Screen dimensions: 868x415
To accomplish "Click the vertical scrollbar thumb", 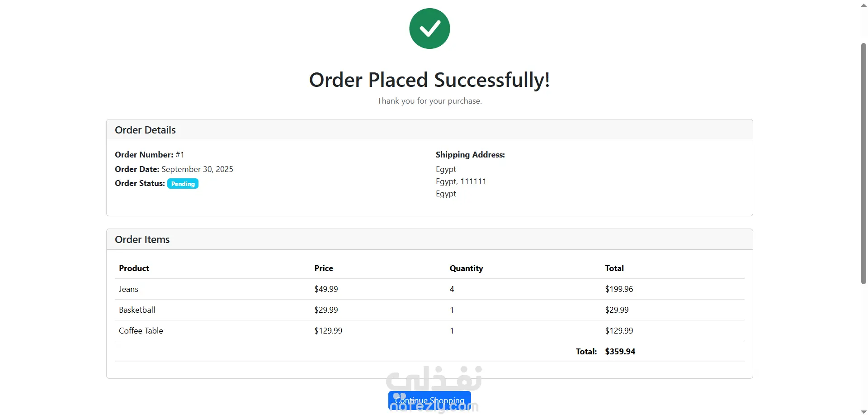I will click(x=863, y=163).
